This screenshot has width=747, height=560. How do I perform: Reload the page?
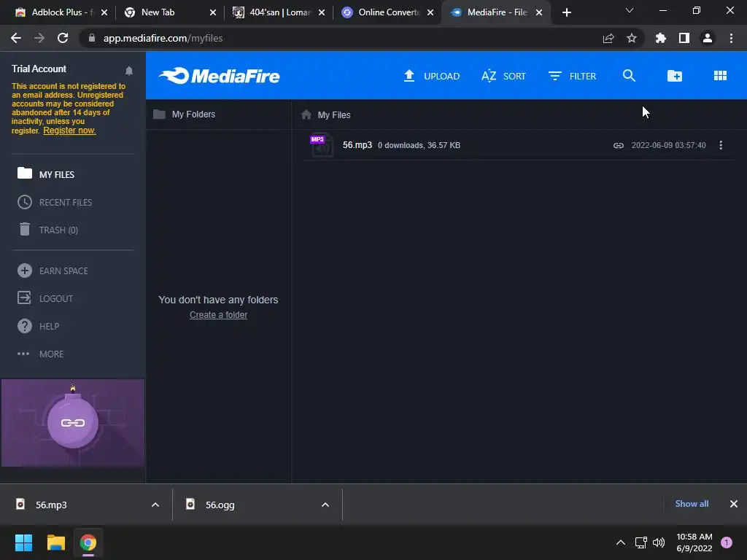pyautogui.click(x=63, y=38)
